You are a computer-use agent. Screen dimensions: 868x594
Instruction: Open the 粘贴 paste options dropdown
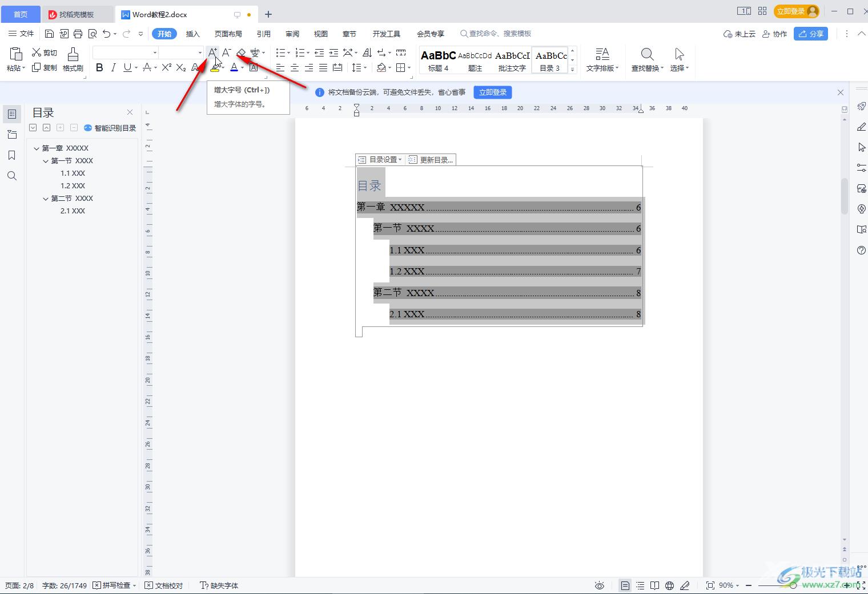tap(16, 68)
